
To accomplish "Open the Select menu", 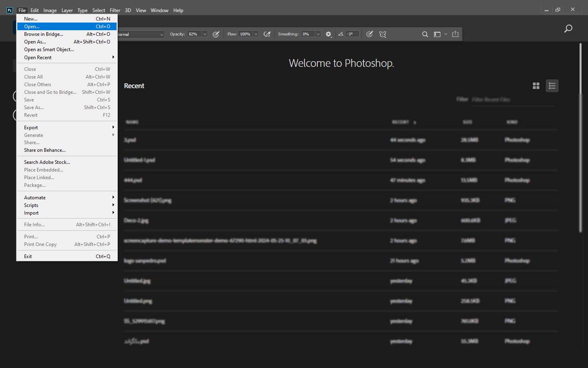I will (x=99, y=10).
